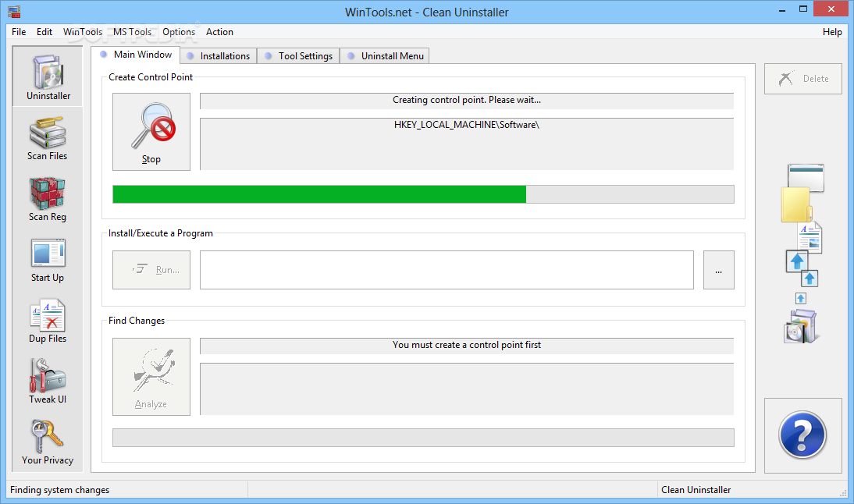Viewport: 854px width, 504px height.
Task: Select the Uninstaller tool in sidebar
Action: (47, 76)
